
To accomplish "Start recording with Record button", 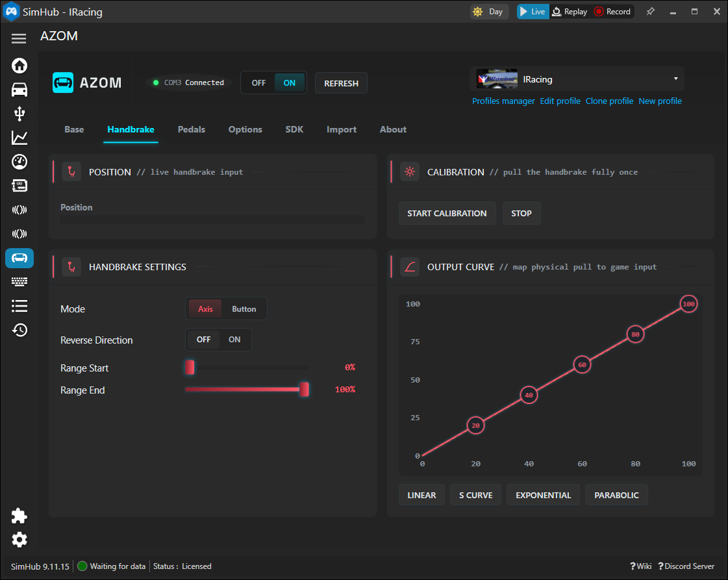I will (612, 12).
